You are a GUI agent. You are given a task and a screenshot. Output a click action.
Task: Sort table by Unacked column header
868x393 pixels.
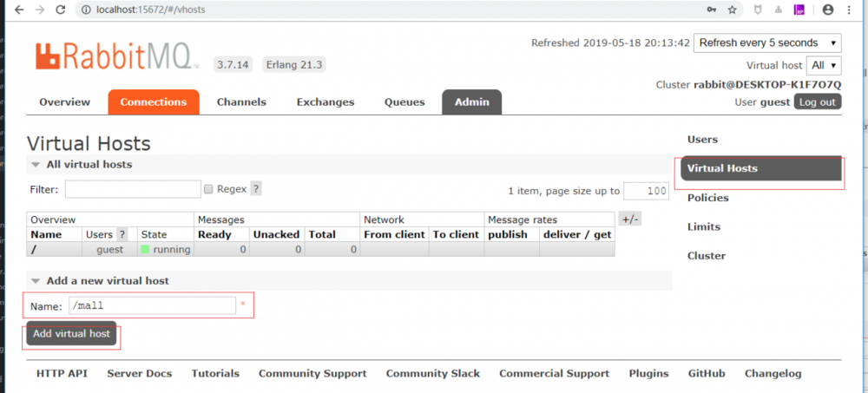[x=276, y=234]
